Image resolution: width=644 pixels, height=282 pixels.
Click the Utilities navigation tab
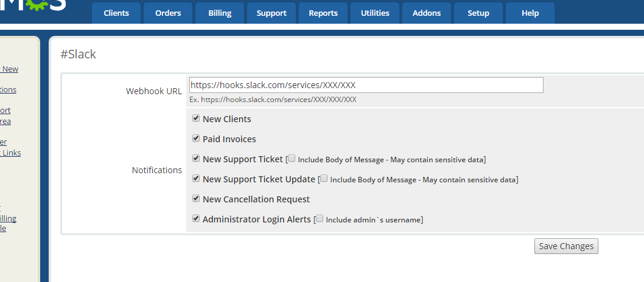375,13
